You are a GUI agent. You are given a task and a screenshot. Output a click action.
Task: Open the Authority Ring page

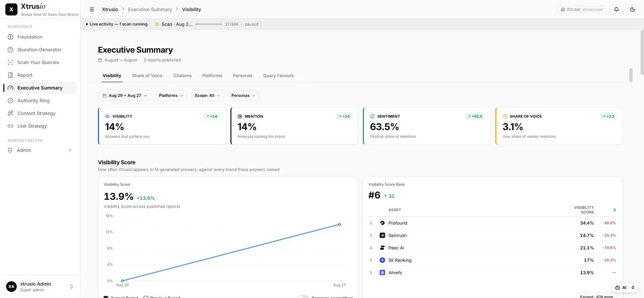pyautogui.click(x=40, y=101)
